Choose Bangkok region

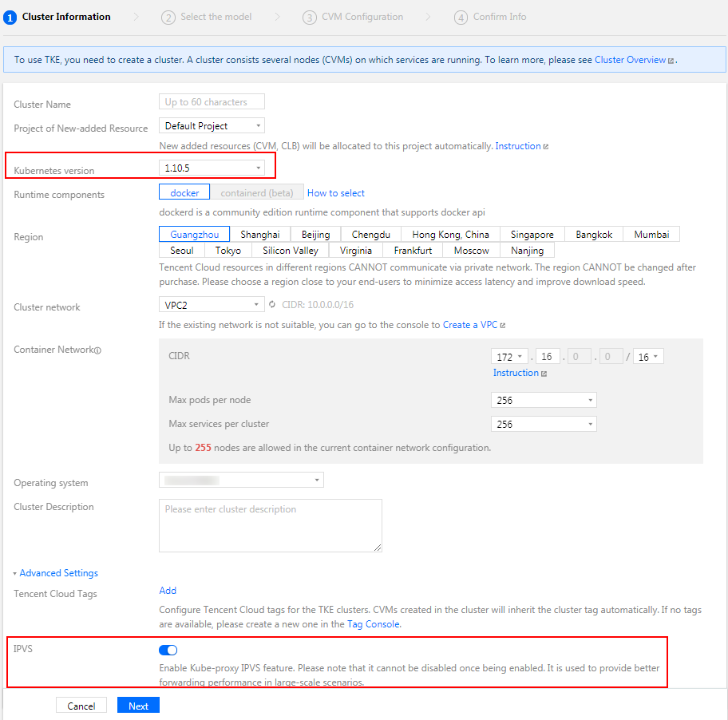click(594, 235)
